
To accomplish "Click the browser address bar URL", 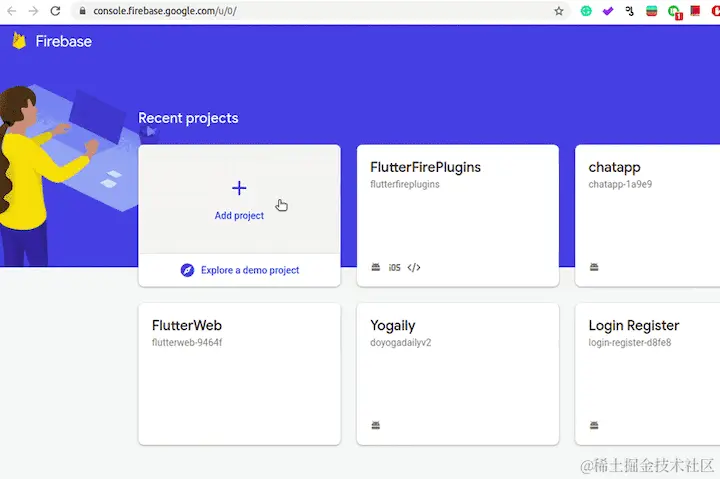I will 165,11.
